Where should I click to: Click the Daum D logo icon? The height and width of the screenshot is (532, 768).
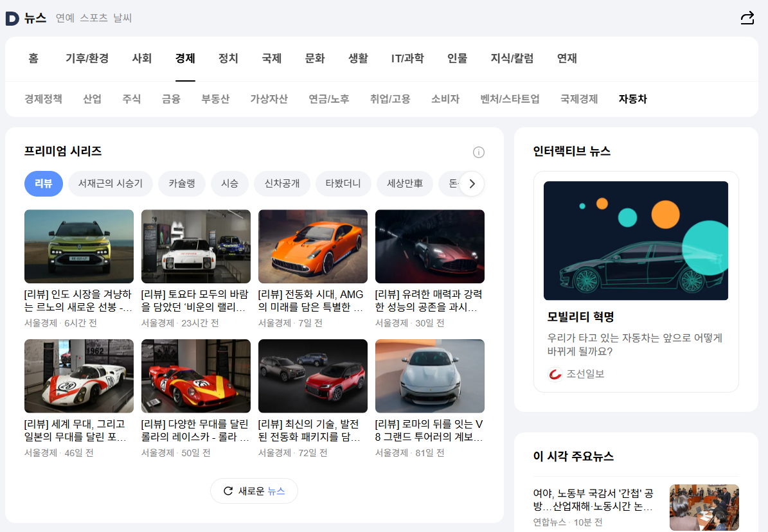[x=12, y=19]
